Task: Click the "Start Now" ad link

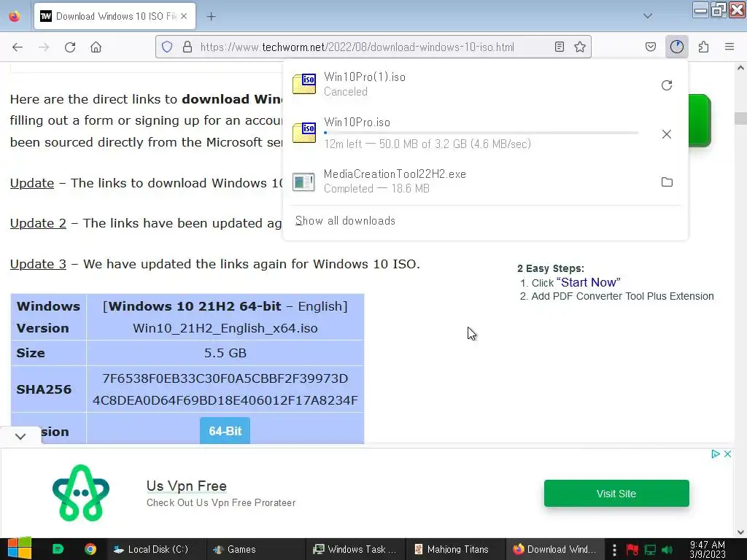Action: click(x=589, y=282)
